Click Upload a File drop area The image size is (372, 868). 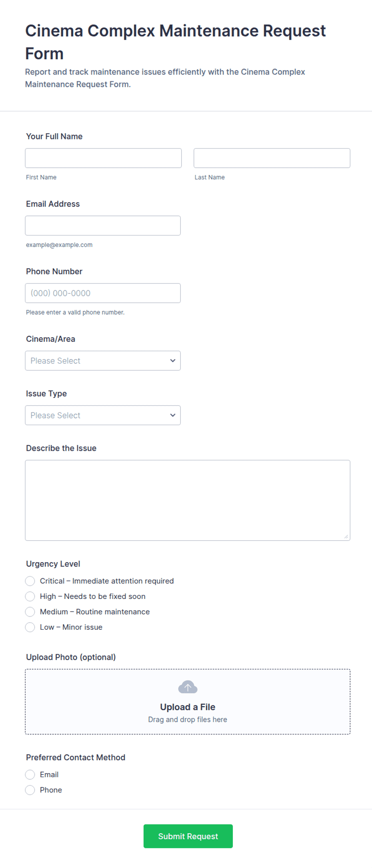coord(188,701)
